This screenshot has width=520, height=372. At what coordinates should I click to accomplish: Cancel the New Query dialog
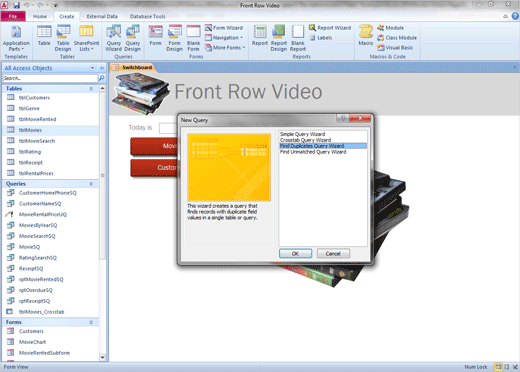[x=333, y=254]
